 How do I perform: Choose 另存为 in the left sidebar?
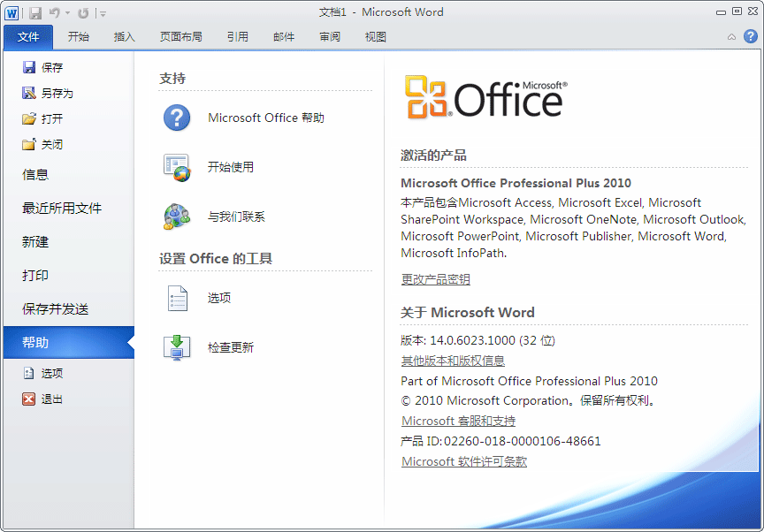57,93
